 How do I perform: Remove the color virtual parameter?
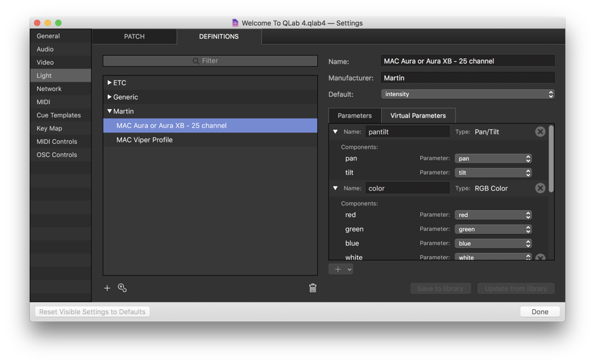click(540, 188)
